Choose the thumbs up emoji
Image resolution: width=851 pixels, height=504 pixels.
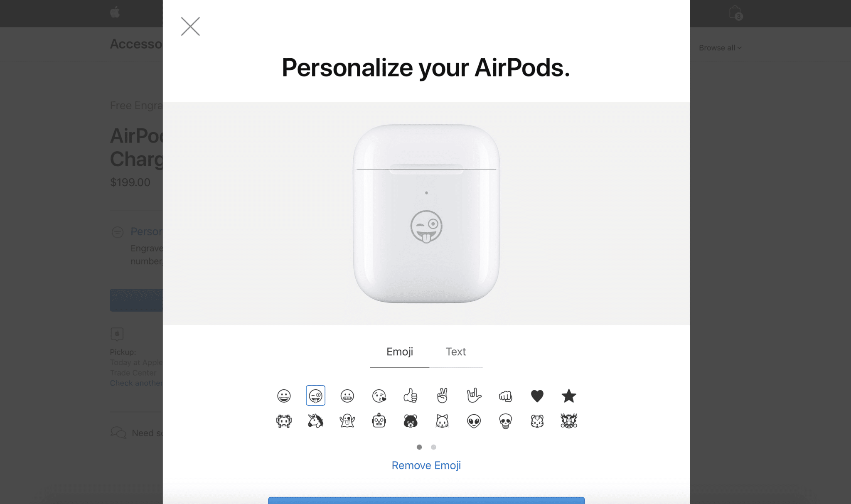click(411, 396)
